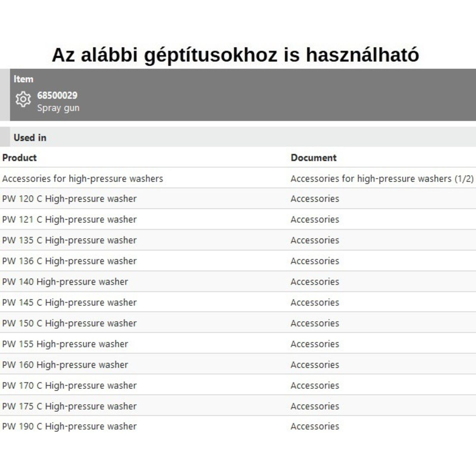Open Accessories for high-pressure washers product
The height and width of the screenshot is (476, 476).
(83, 178)
